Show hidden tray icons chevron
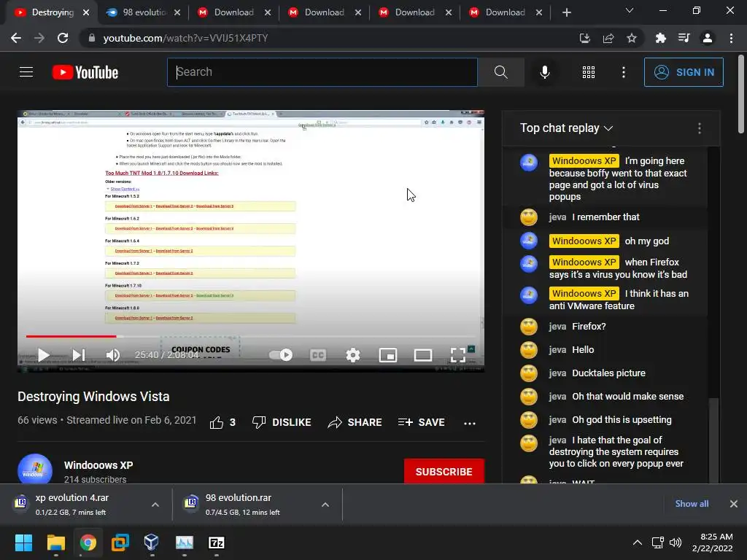This screenshot has height=560, width=747. click(637, 542)
